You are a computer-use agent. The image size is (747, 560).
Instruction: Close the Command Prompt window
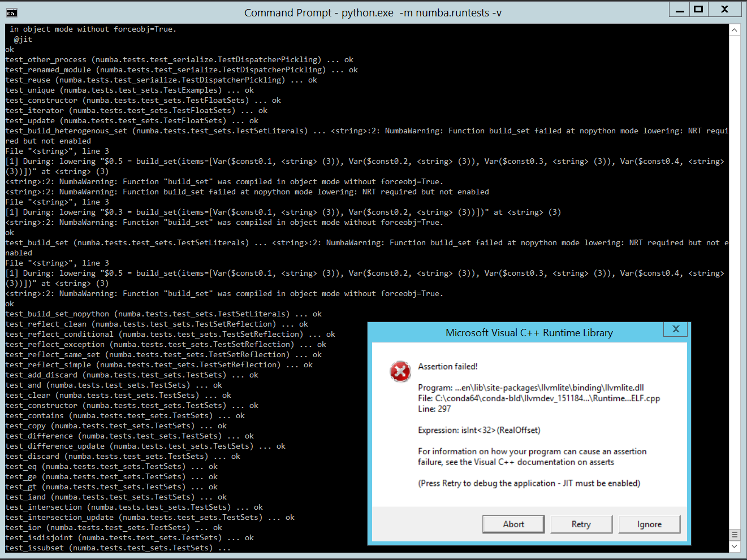[725, 10]
